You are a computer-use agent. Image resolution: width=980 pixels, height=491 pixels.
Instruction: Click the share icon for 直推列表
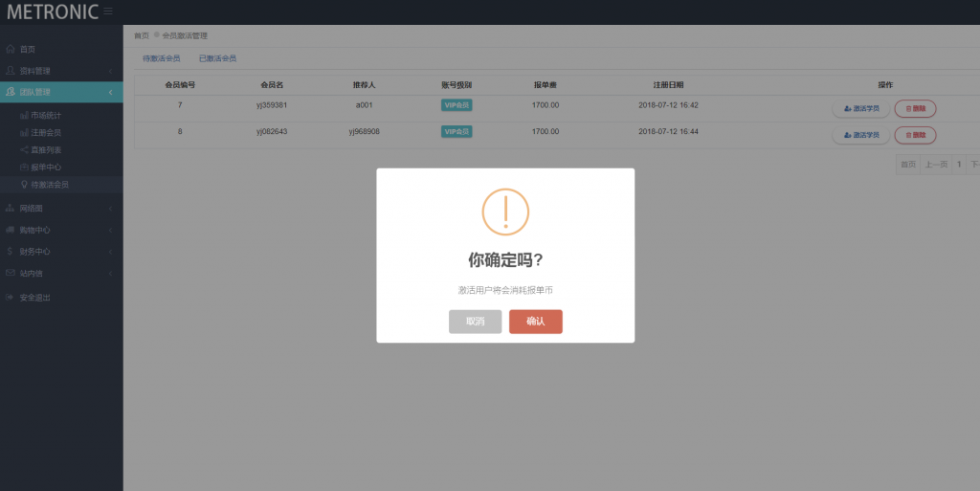[x=24, y=149]
